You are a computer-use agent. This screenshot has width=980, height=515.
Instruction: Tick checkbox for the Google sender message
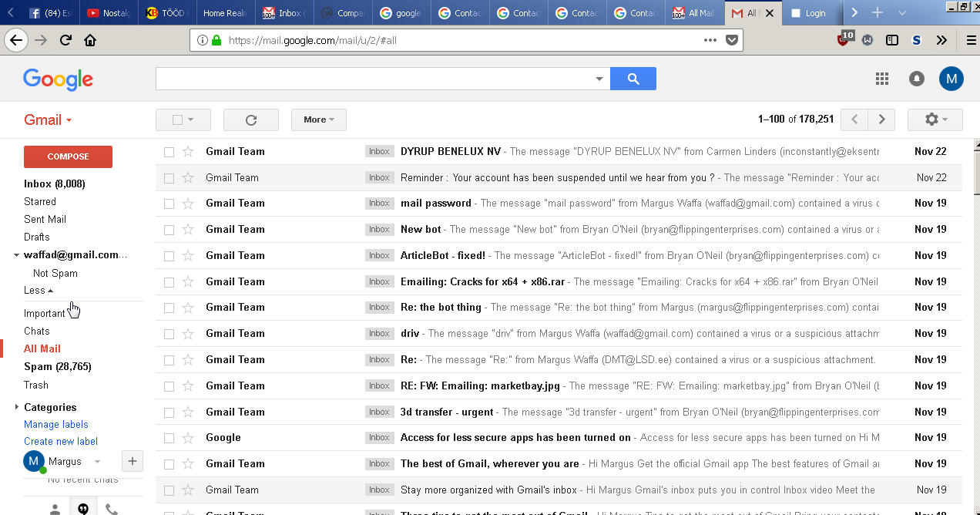tap(169, 438)
